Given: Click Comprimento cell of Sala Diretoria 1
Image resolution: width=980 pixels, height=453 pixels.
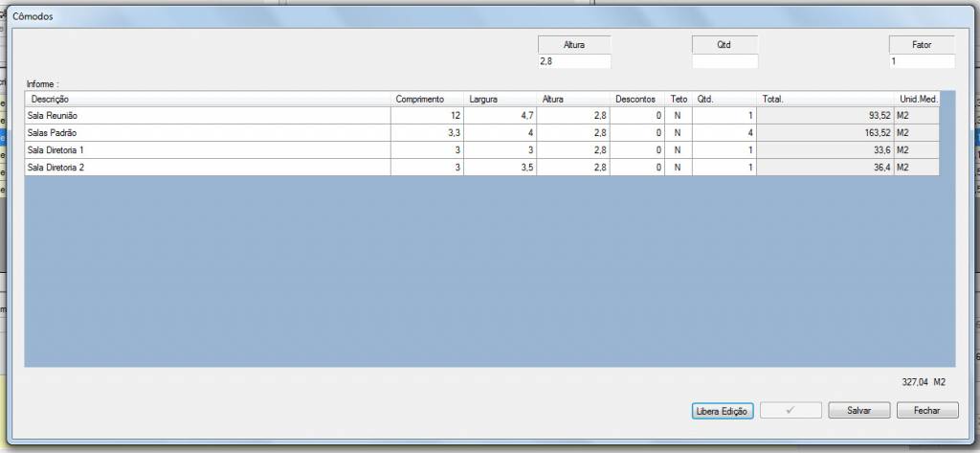Looking at the screenshot, I should coord(427,150).
